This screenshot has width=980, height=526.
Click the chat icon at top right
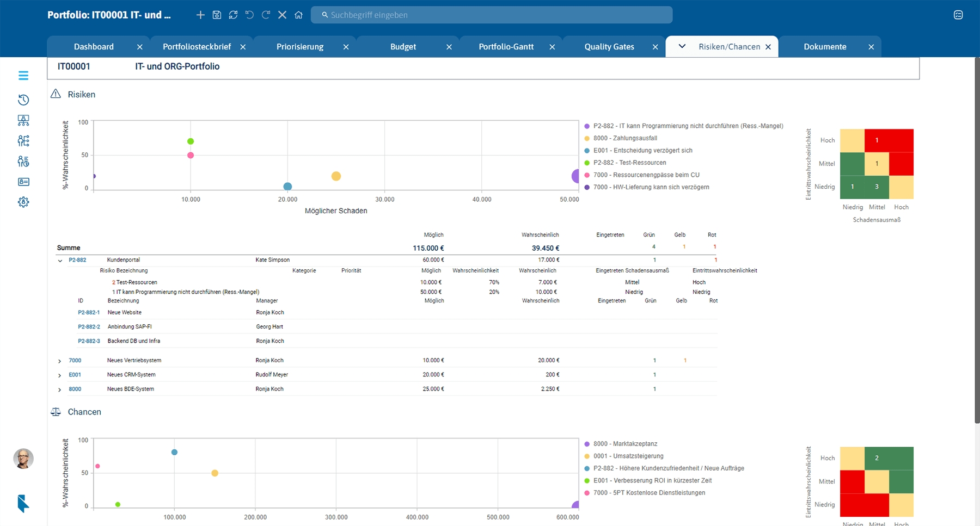(958, 15)
